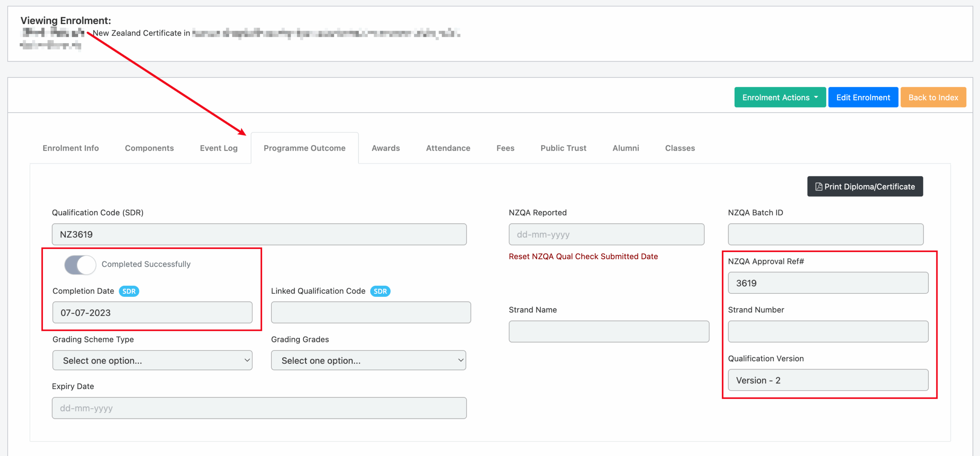
Task: Click the NZQA Approval Ref# field
Action: coord(828,283)
